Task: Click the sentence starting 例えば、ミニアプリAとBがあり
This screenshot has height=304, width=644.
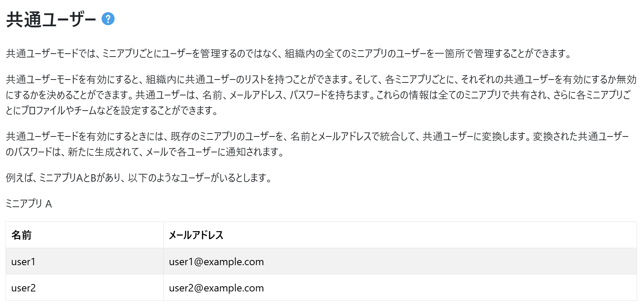Action: click(139, 178)
